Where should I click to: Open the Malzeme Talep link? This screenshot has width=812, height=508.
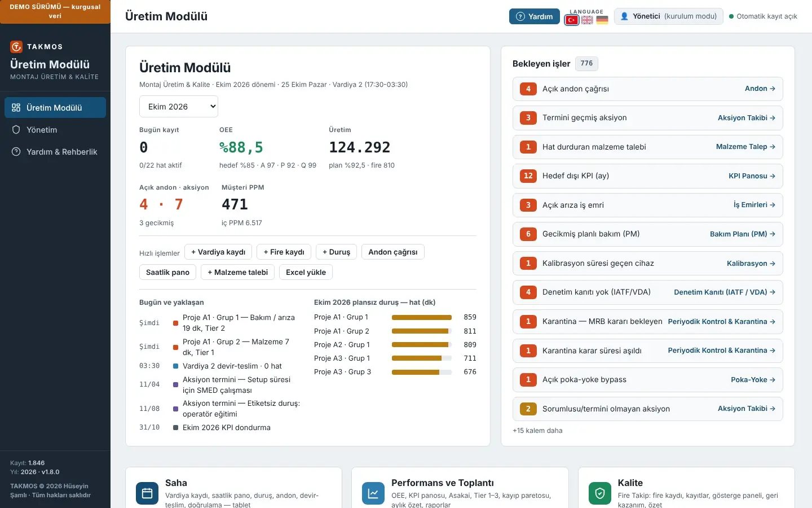[745, 147]
